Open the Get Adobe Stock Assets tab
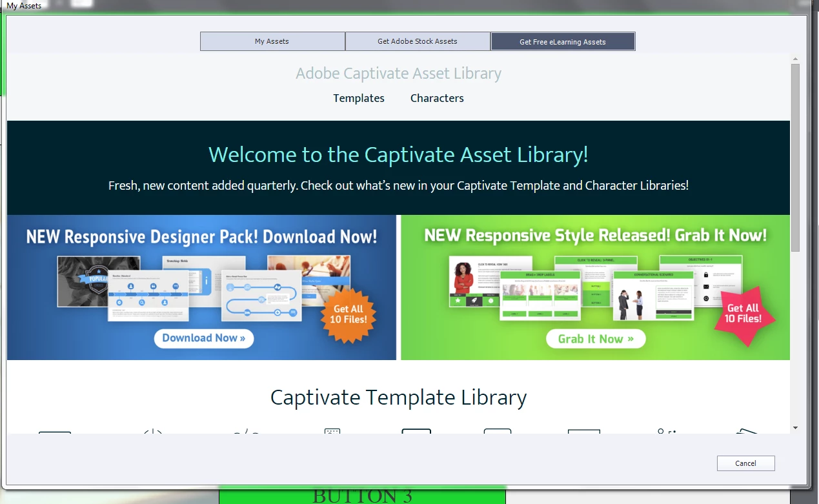The height and width of the screenshot is (504, 819). [x=418, y=41]
